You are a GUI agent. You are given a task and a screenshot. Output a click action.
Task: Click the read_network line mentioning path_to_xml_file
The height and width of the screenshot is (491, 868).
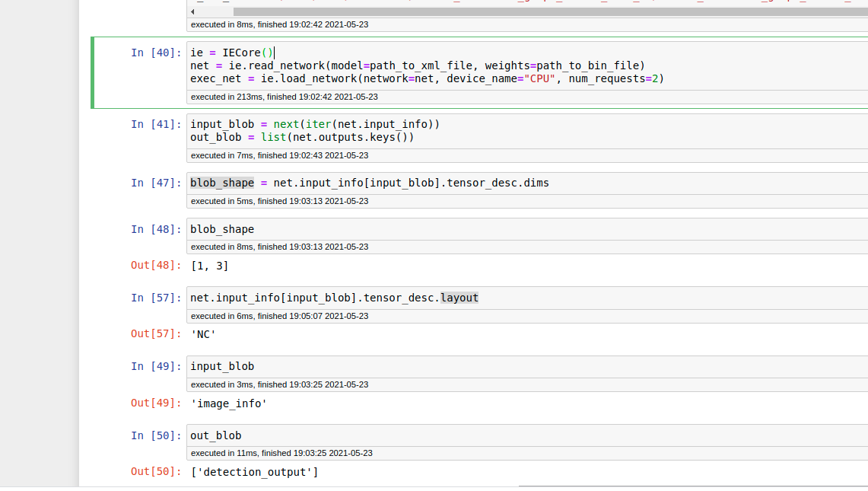(417, 65)
